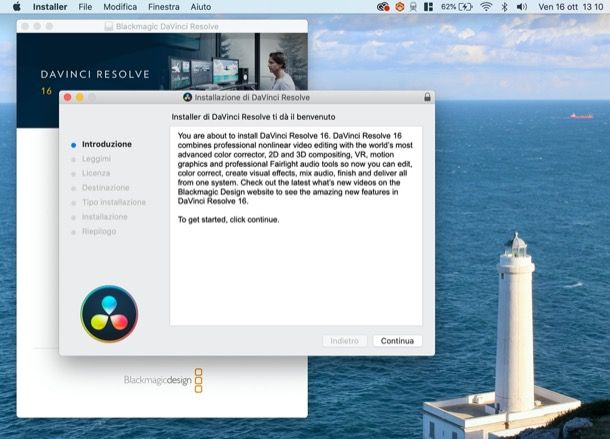Click the lock icon in installer title bar

[x=427, y=97]
